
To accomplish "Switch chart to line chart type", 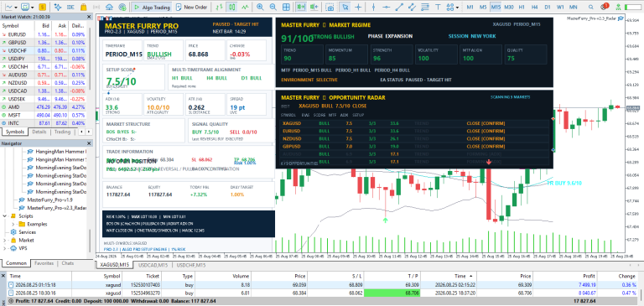I will (x=245, y=7).
